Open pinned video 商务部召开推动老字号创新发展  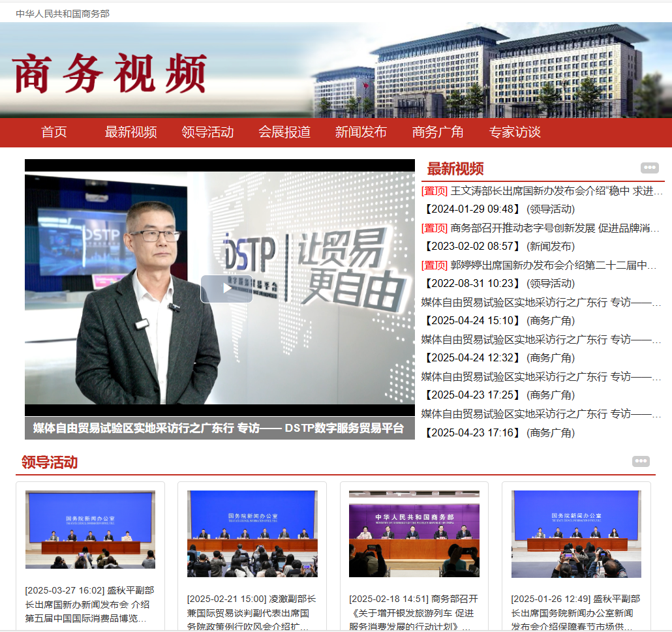coord(555,228)
